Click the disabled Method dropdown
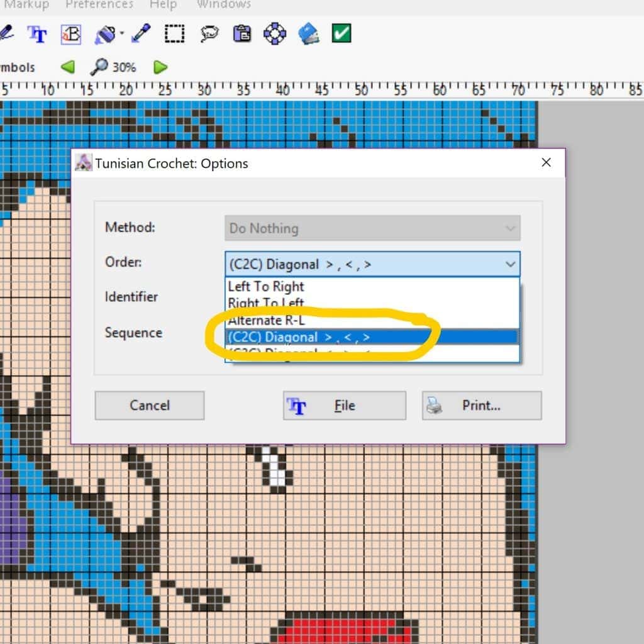 coord(372,228)
